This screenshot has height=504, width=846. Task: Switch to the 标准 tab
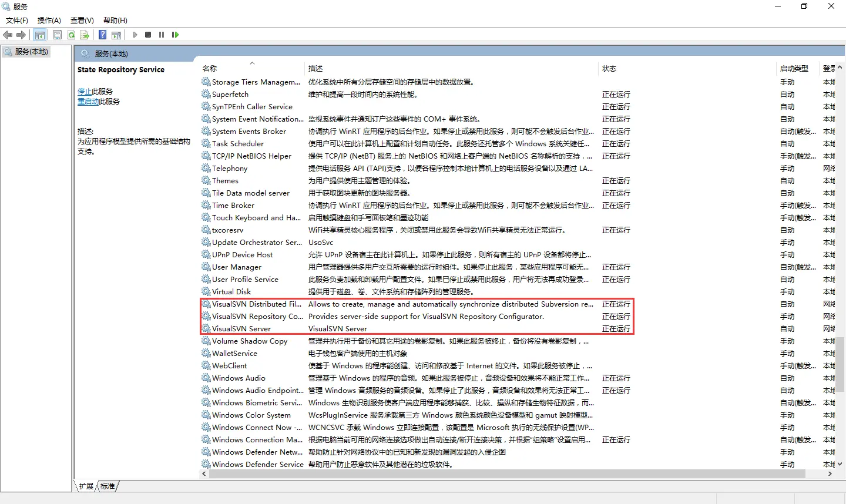pos(108,486)
